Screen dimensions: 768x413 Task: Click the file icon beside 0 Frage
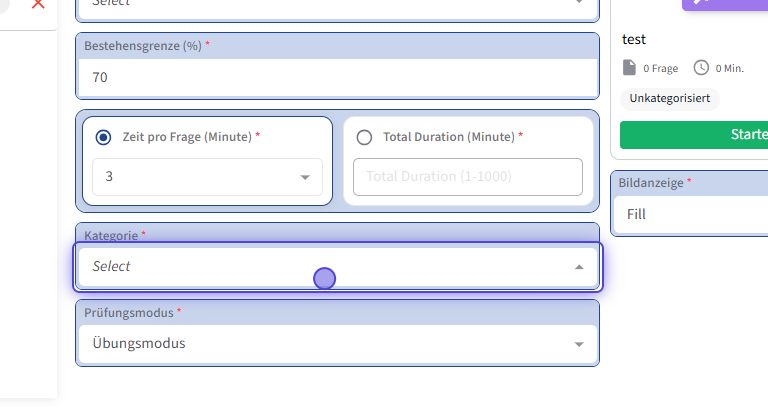point(629,68)
